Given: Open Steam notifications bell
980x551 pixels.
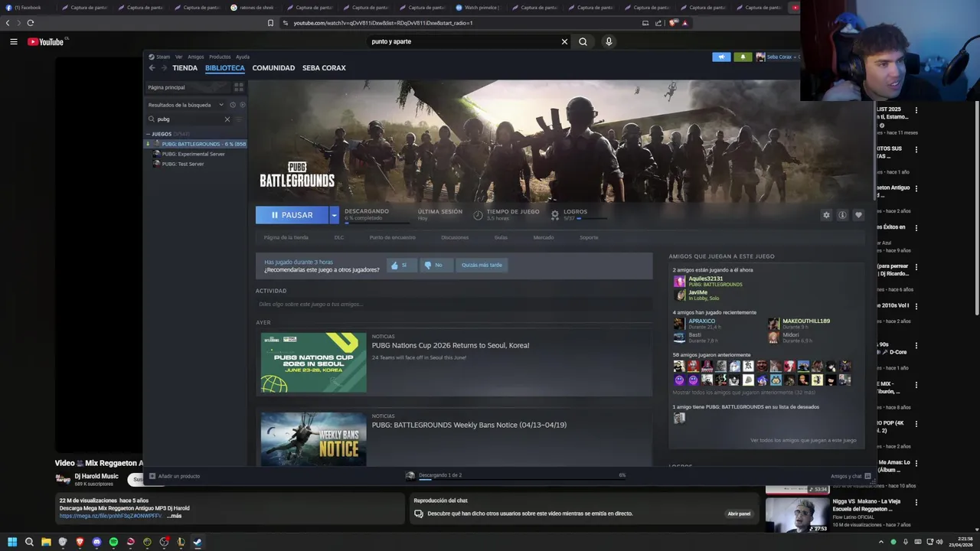Looking at the screenshot, I should pos(742,57).
